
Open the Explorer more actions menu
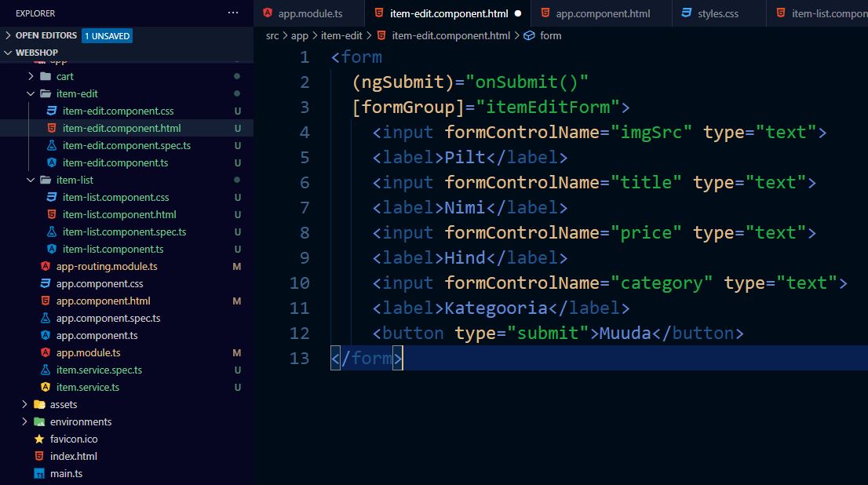[232, 11]
